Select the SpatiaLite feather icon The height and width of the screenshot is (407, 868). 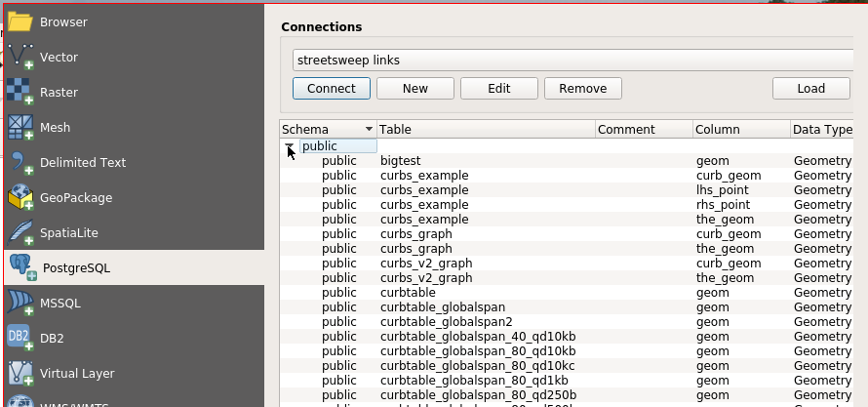(20, 233)
